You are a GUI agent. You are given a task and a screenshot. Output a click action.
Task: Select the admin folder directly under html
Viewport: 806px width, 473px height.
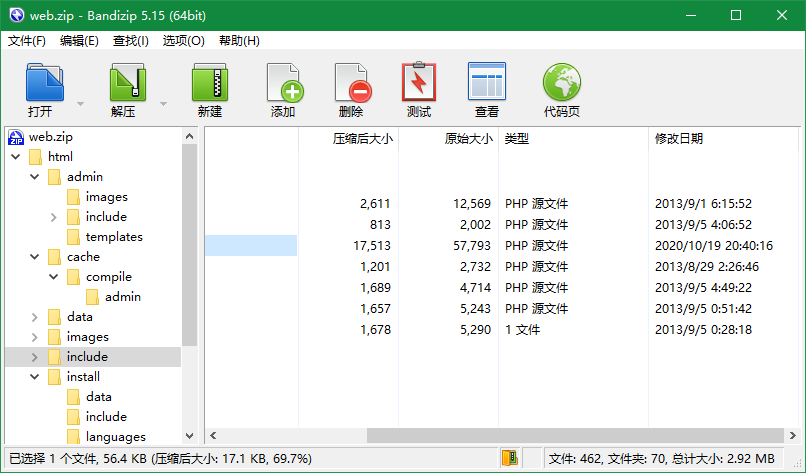tap(85, 177)
